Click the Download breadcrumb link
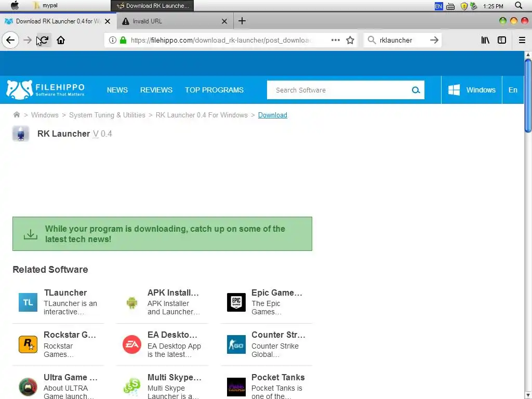Image resolution: width=532 pixels, height=399 pixels. (272, 115)
